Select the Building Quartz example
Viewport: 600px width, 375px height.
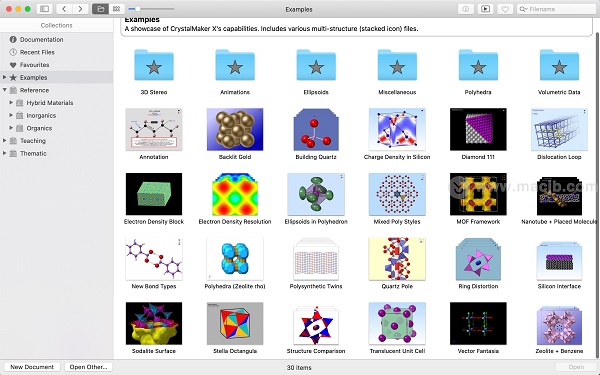pos(316,129)
